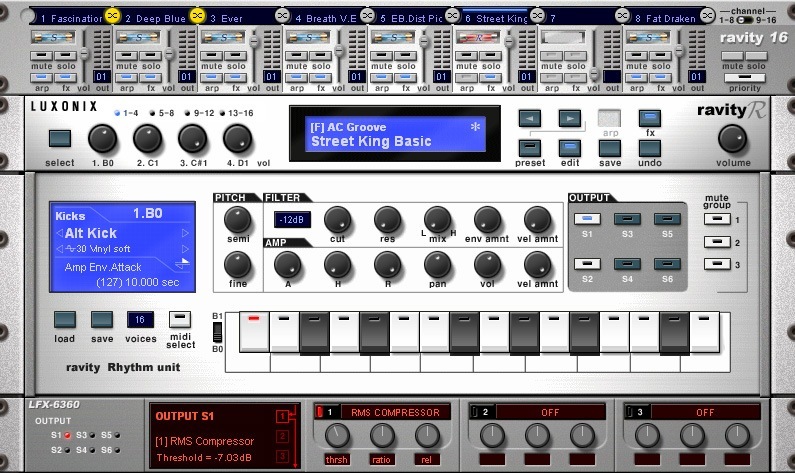Flip the B1/B0 octave switch next to the pads

[x=217, y=333]
